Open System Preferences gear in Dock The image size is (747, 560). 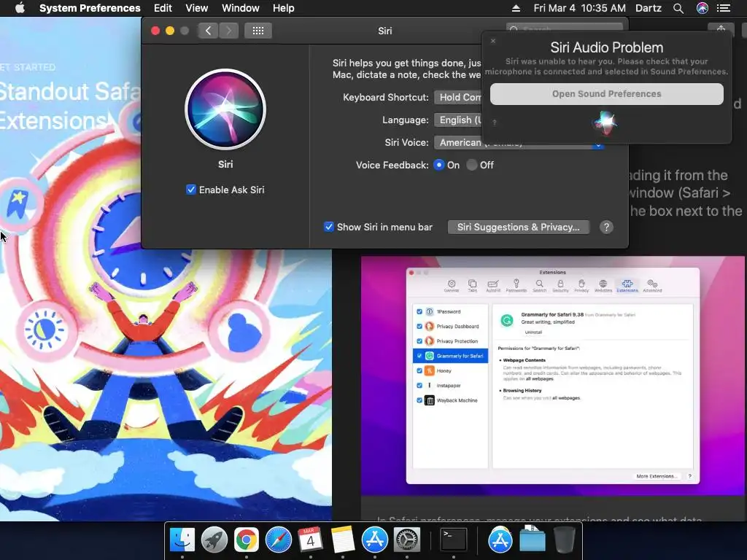coord(407,540)
